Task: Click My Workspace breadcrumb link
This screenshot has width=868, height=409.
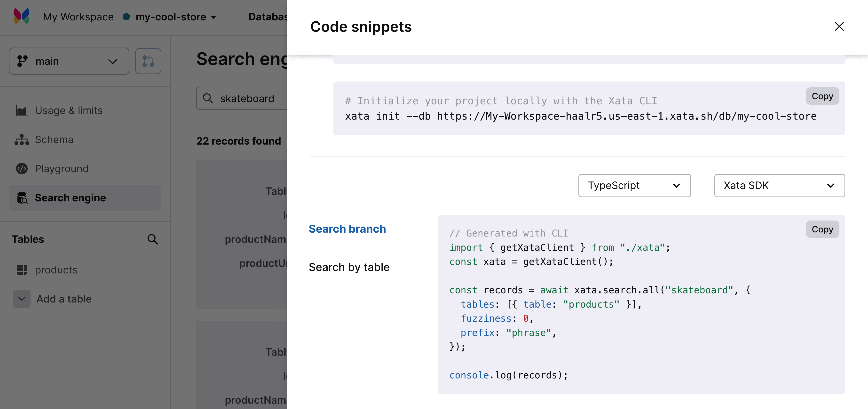Action: (x=78, y=16)
